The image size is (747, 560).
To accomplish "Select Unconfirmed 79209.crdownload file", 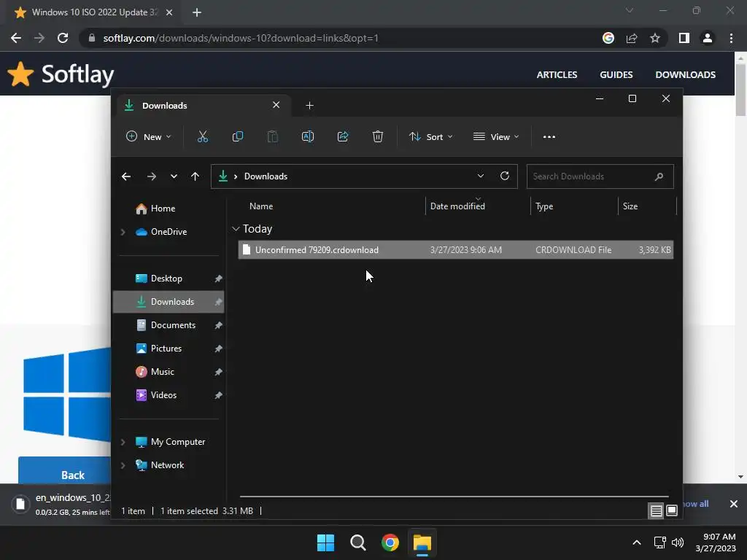I will tap(456, 250).
